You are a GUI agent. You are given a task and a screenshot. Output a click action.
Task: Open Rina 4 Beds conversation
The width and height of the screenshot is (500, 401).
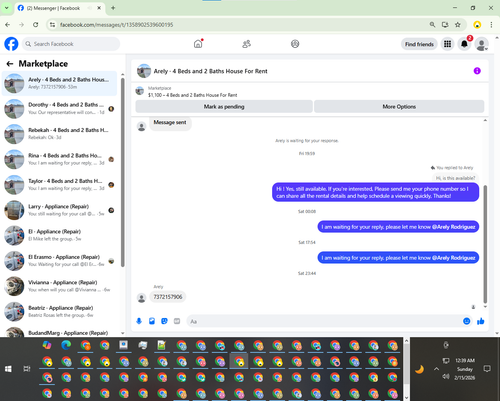tap(59, 159)
